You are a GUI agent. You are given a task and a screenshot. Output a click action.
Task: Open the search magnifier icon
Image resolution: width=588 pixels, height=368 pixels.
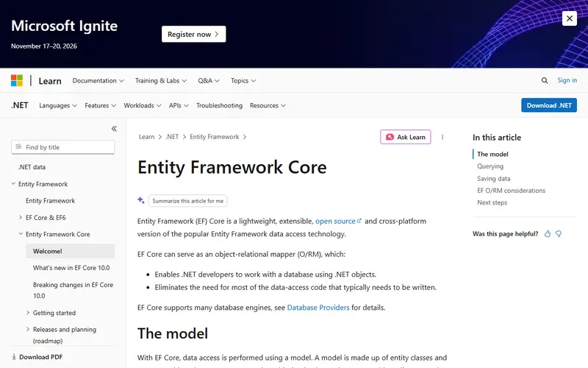(x=545, y=80)
